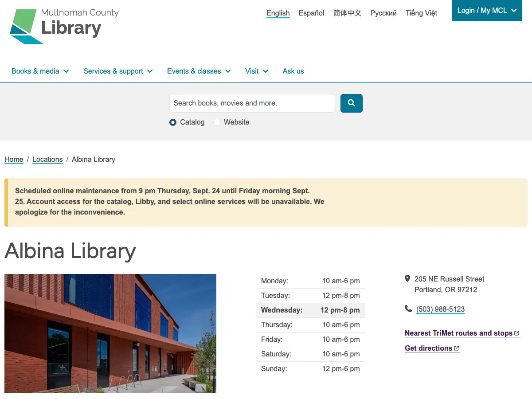Select the Catalog radio button
The image size is (532, 399).
(173, 122)
